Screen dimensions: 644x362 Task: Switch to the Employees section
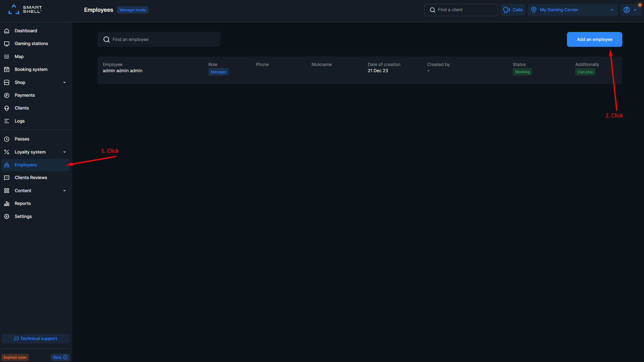26,164
